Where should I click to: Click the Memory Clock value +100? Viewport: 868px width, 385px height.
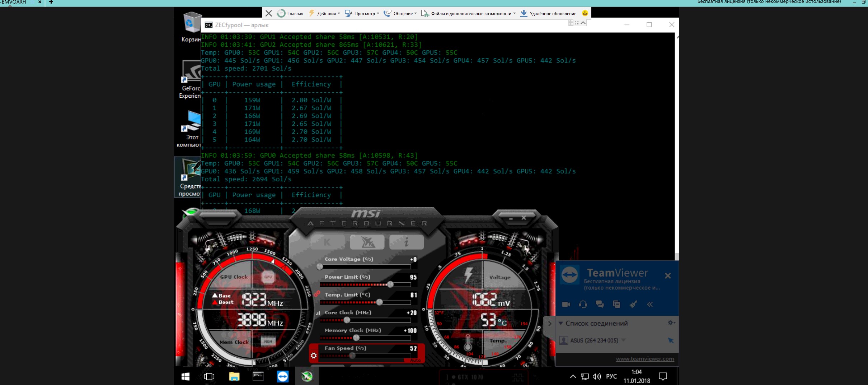tap(410, 330)
